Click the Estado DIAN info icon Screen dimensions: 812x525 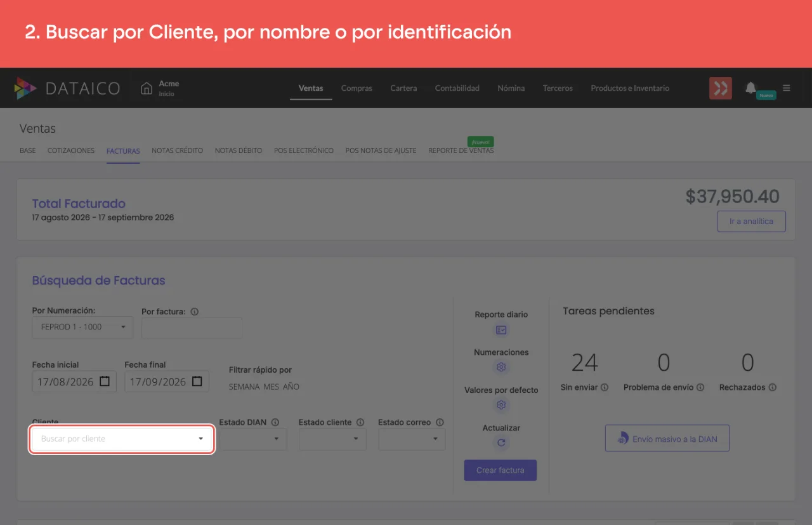(274, 422)
